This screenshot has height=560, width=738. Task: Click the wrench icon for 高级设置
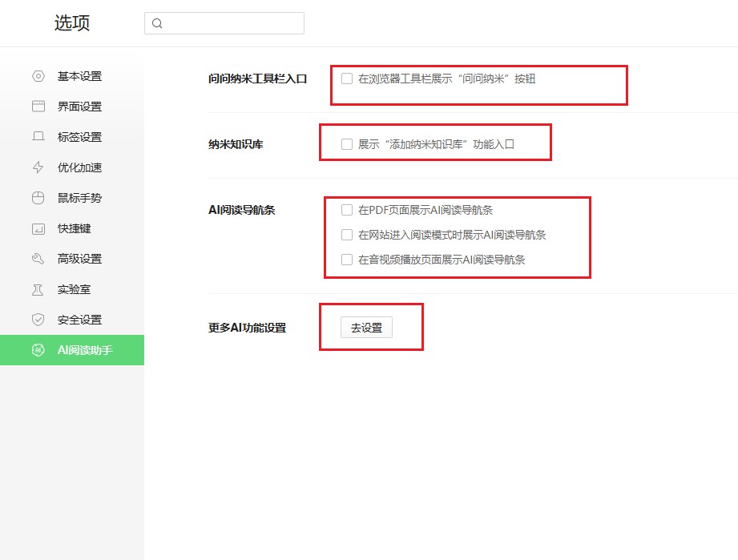[x=38, y=259]
